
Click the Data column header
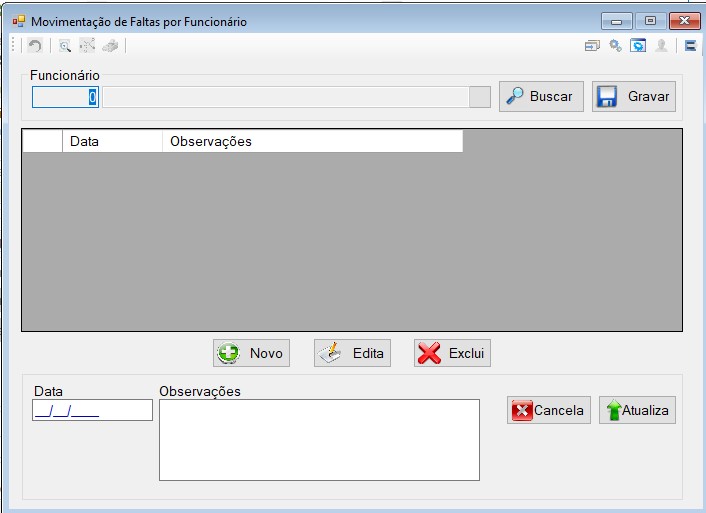tap(112, 141)
